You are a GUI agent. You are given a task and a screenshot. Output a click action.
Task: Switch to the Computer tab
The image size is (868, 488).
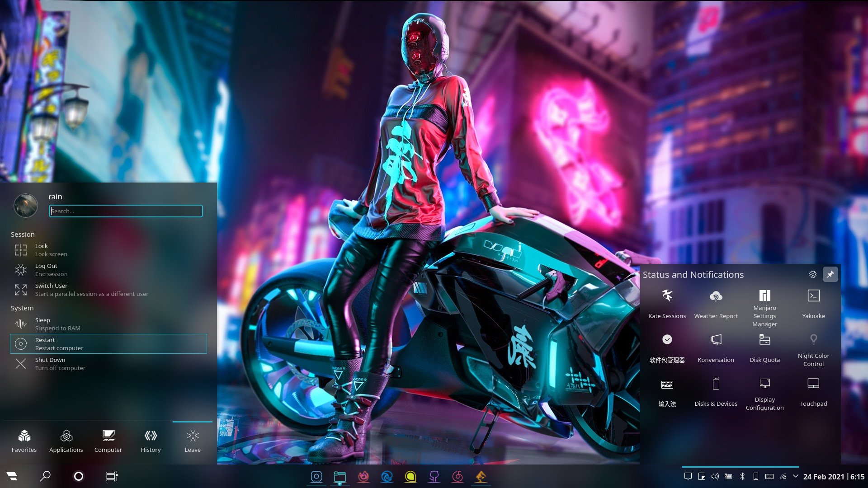[108, 441]
